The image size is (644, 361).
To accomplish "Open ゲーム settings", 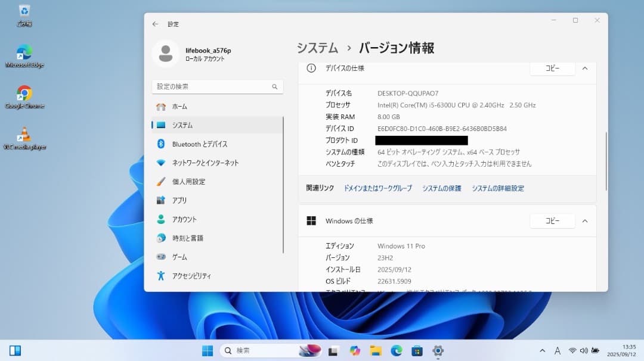I will point(183,257).
